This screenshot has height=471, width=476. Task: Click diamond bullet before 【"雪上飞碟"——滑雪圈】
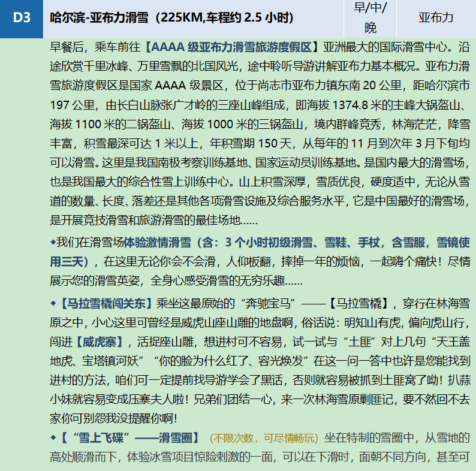(x=53, y=438)
